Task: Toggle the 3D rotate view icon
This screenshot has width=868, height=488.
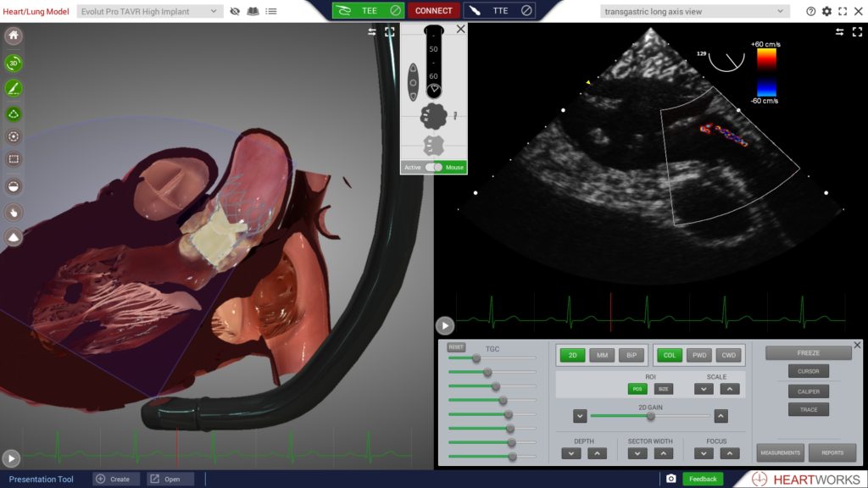Action: [14, 63]
